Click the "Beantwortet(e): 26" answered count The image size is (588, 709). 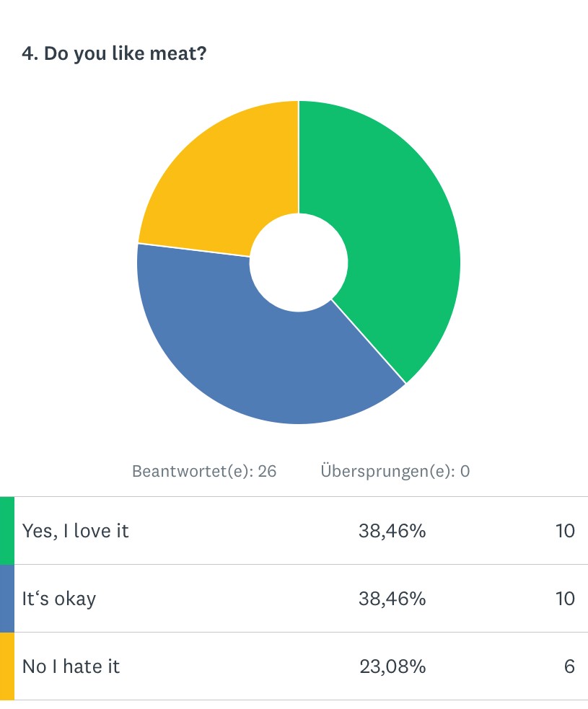(204, 472)
